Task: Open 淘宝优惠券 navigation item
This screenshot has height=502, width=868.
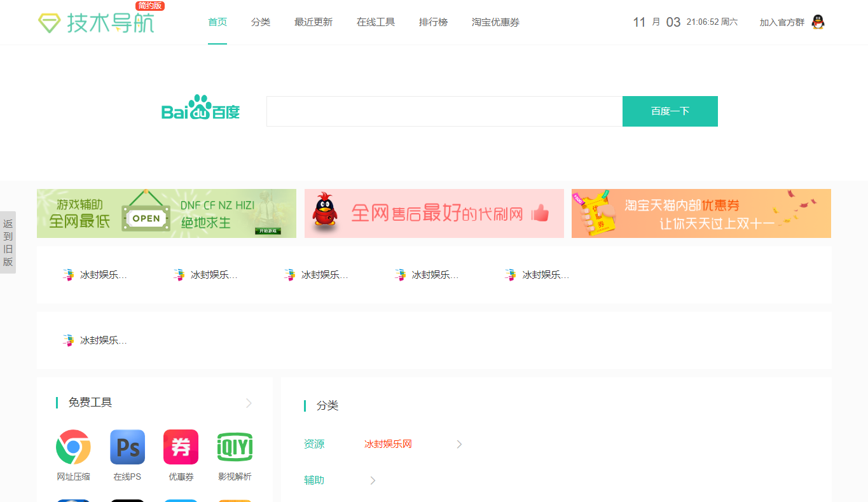Action: [x=495, y=22]
